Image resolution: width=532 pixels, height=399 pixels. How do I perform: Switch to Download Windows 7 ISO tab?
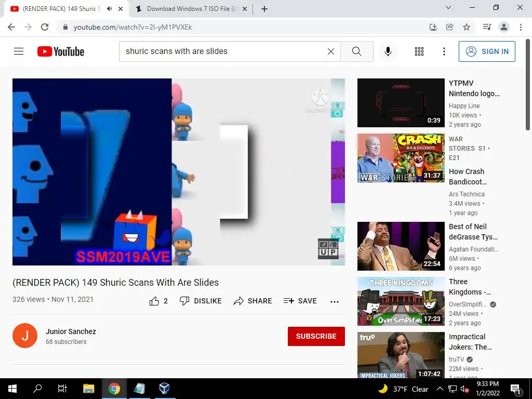pos(192,9)
